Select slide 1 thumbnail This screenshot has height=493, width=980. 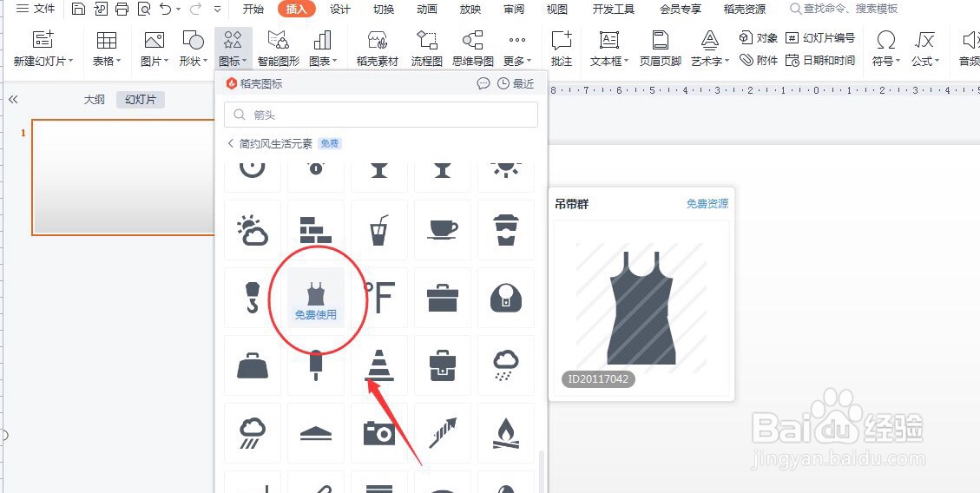click(x=123, y=177)
